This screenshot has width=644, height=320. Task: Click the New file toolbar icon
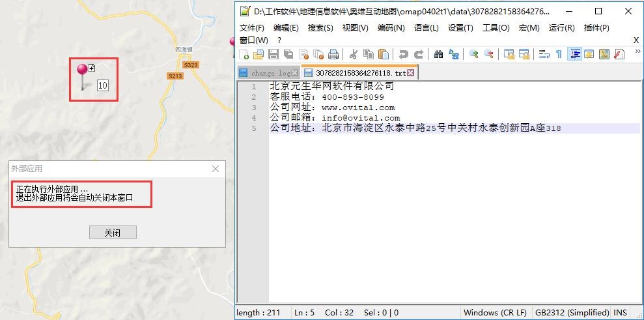click(x=244, y=54)
